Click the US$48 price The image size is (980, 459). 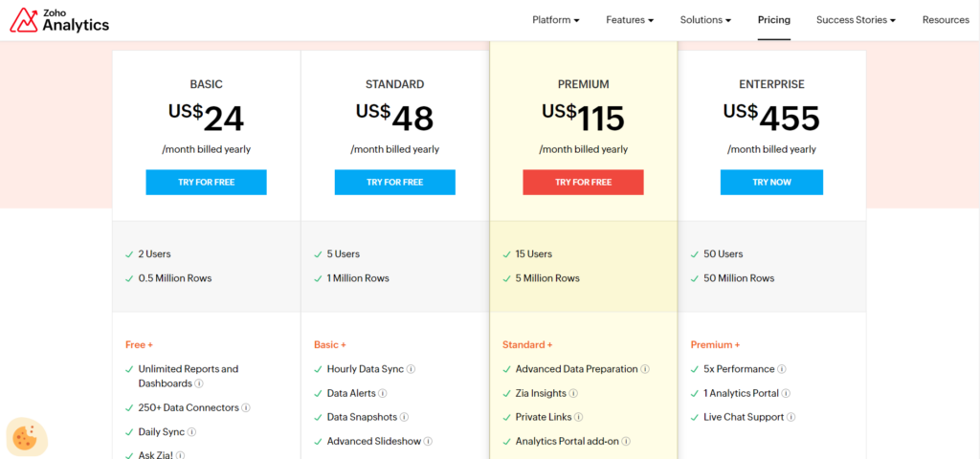395,118
